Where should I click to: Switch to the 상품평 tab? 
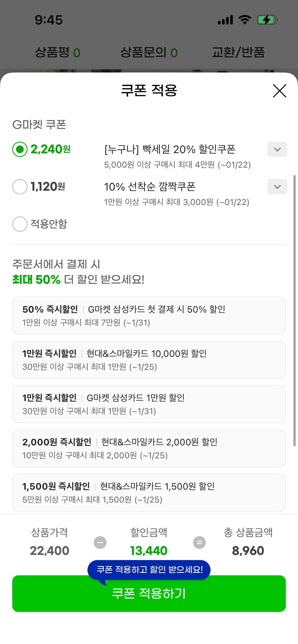click(x=58, y=53)
